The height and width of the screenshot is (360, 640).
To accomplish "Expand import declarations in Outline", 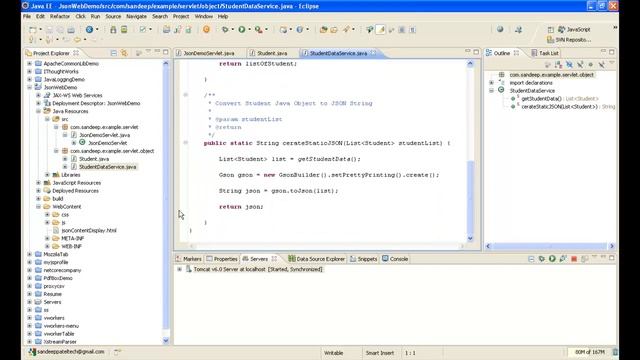I will coord(491,83).
